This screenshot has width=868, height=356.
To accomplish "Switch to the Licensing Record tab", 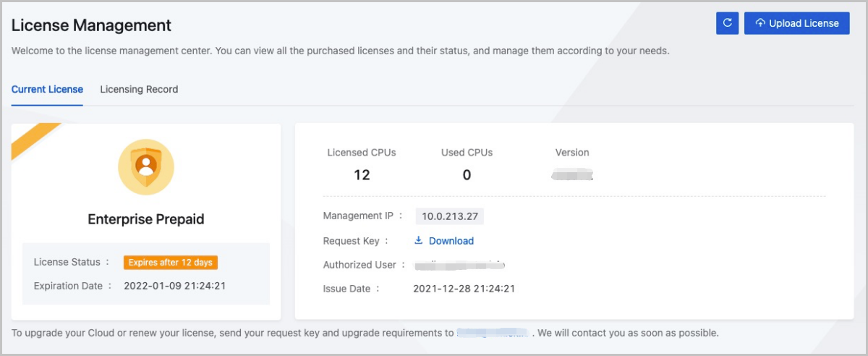I will 139,90.
